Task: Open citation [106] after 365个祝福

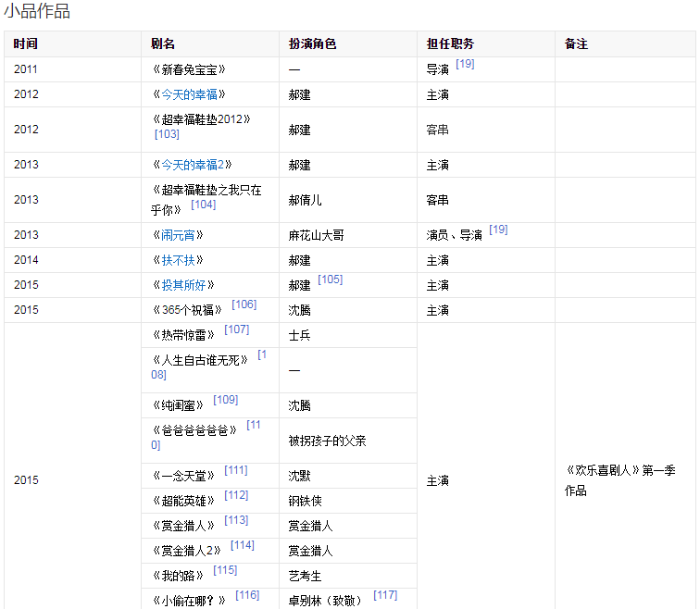Action: click(244, 304)
